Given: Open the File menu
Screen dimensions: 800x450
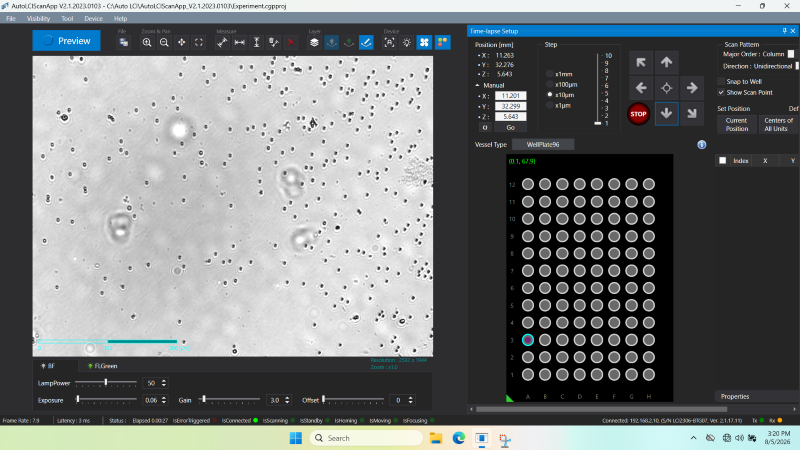Looking at the screenshot, I should click(x=11, y=18).
